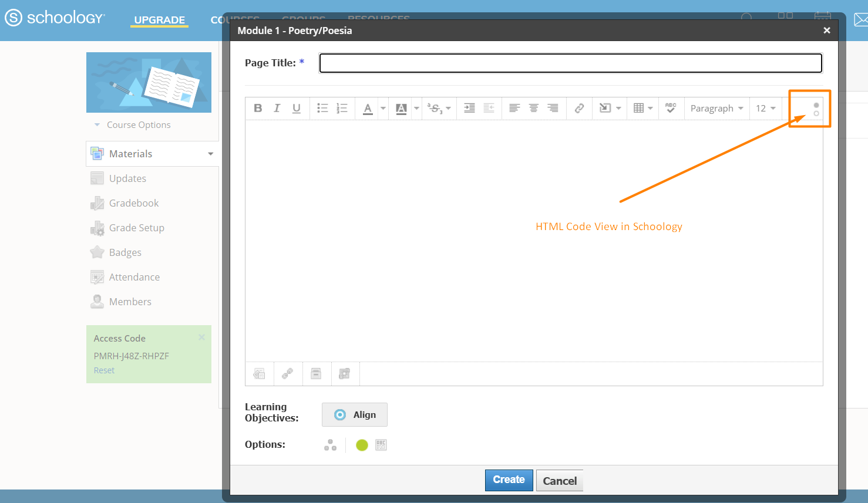This screenshot has height=503, width=868.
Task: Switch to HTML code view toggle
Action: (x=816, y=109)
